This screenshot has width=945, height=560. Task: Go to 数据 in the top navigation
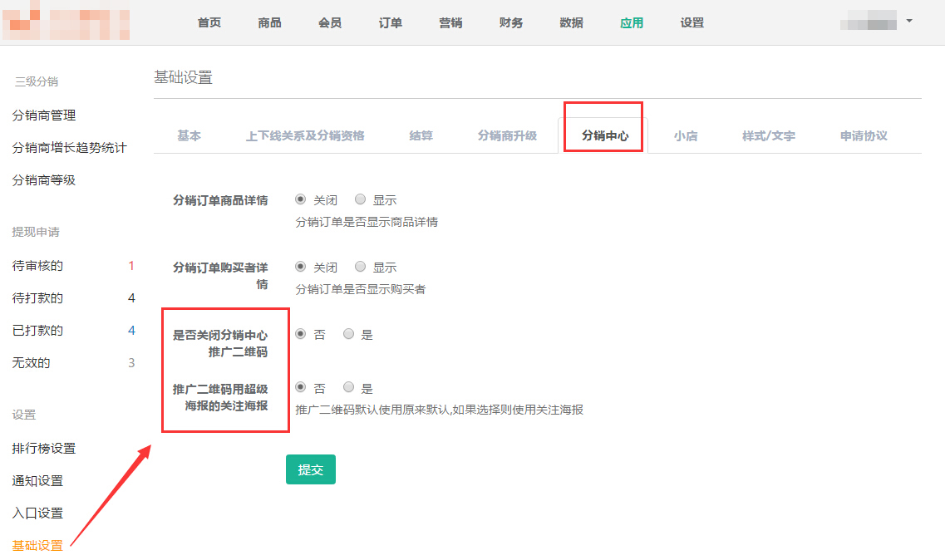pyautogui.click(x=571, y=22)
